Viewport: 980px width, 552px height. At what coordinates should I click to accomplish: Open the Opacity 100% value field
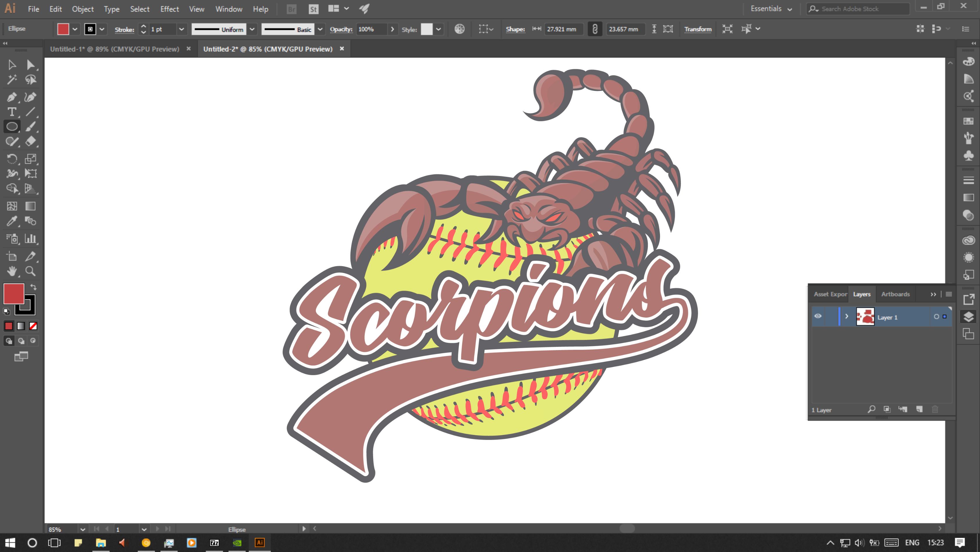[x=371, y=29]
